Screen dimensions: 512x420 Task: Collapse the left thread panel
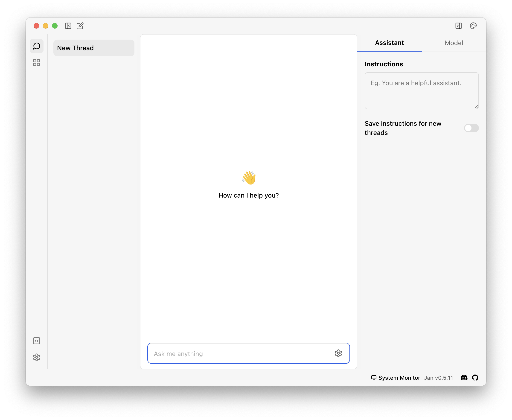(68, 26)
